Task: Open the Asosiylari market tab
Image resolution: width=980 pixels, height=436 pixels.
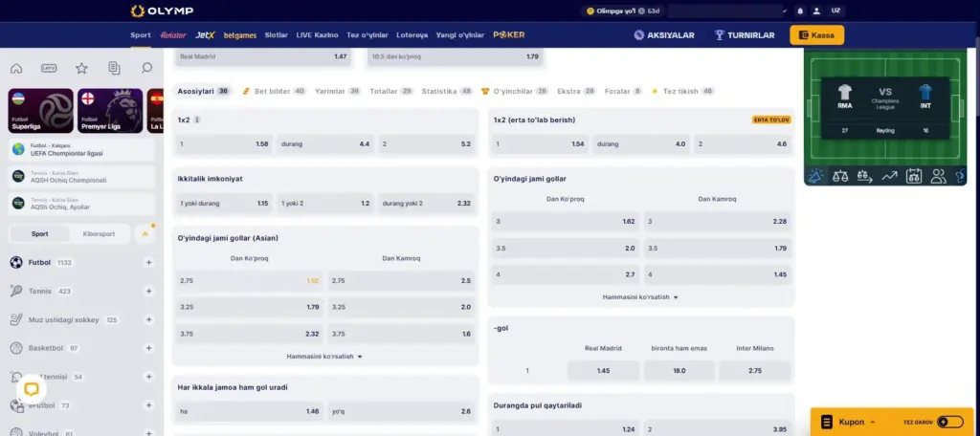Action: click(x=203, y=91)
